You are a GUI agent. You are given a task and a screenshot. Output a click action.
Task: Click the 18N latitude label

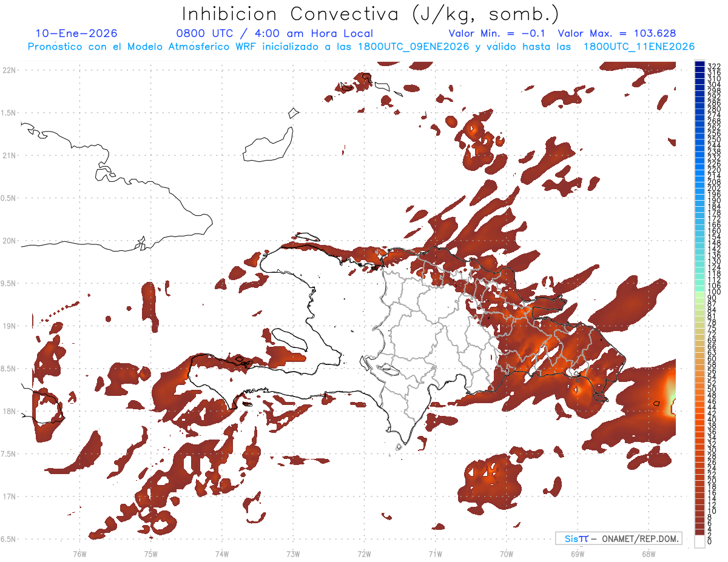click(x=9, y=411)
